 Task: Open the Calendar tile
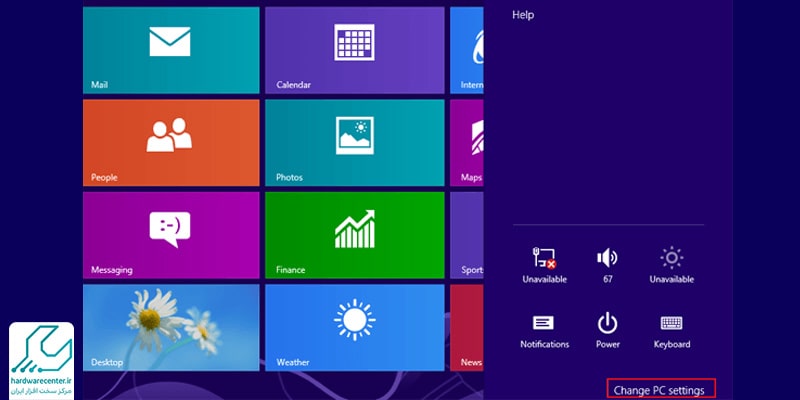pos(355,50)
